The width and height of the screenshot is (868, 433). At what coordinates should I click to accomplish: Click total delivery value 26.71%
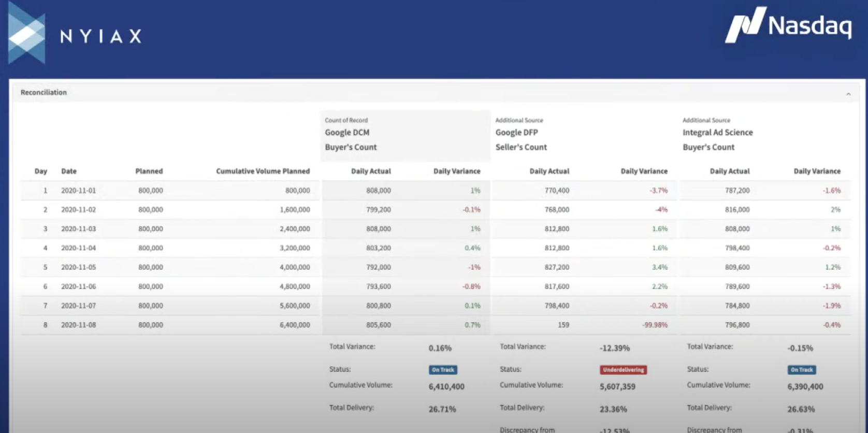(442, 409)
